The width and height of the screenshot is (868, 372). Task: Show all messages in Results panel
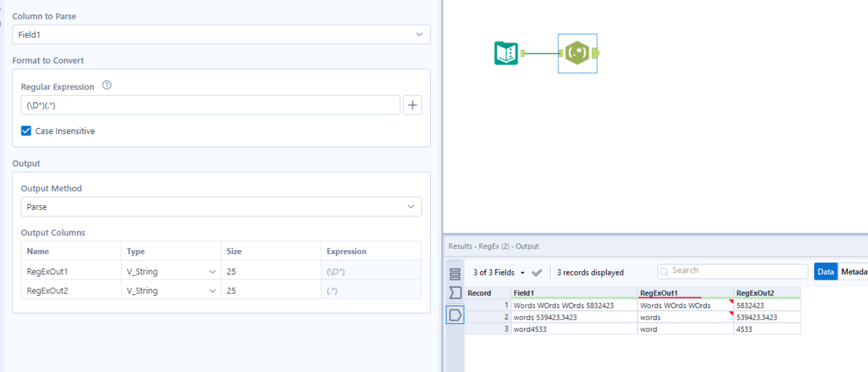click(x=455, y=274)
